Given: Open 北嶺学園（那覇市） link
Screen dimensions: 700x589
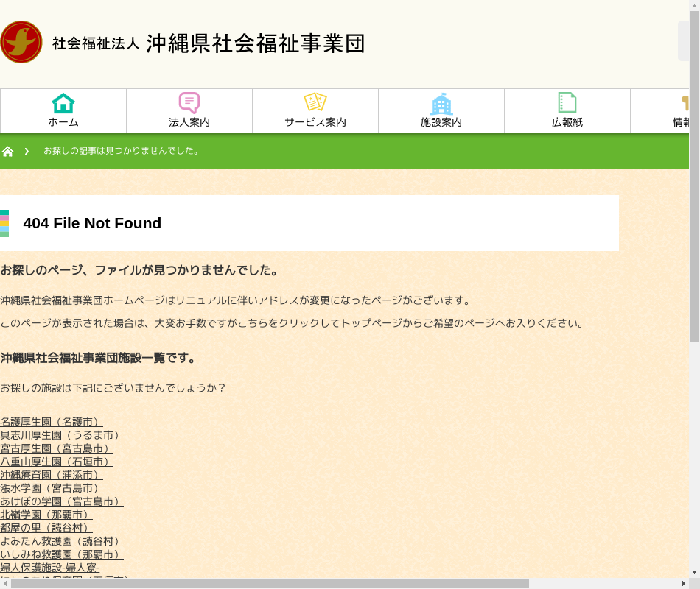Looking at the screenshot, I should 46,515.
